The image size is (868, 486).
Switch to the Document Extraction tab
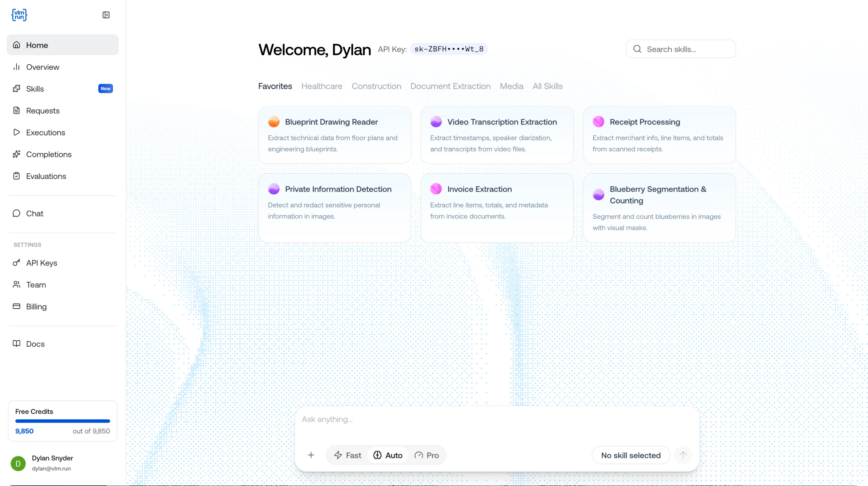click(x=451, y=86)
